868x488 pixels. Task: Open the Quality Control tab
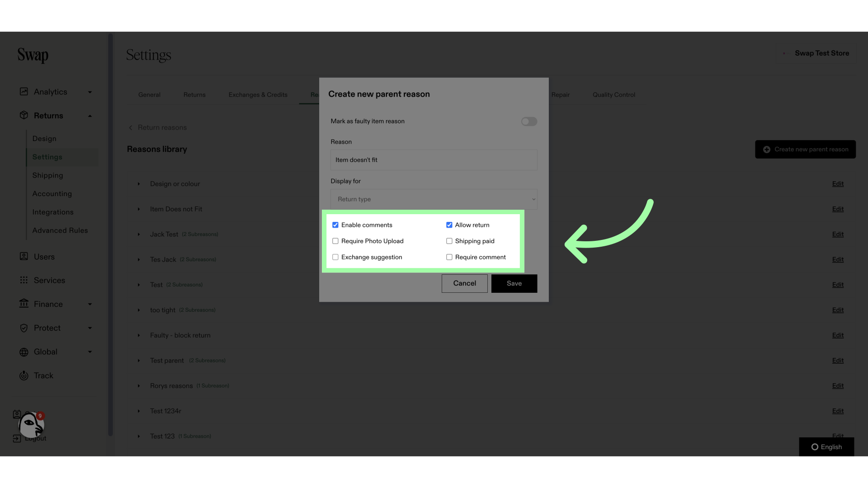coord(614,95)
